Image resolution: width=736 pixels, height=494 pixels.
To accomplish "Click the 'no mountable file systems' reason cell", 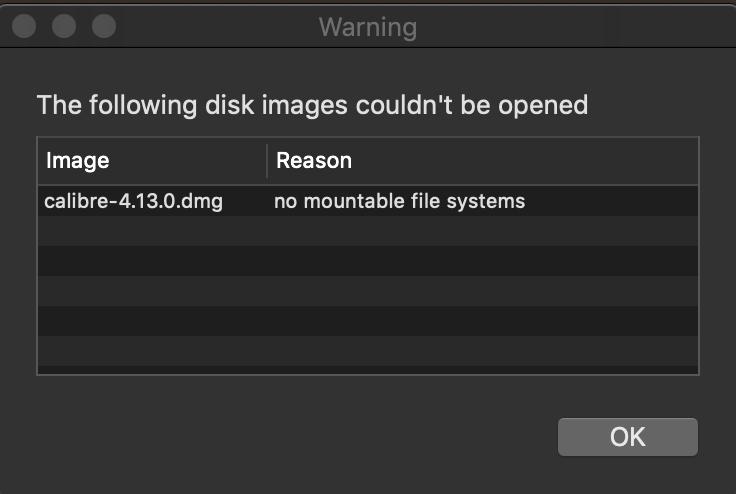I will coord(399,201).
